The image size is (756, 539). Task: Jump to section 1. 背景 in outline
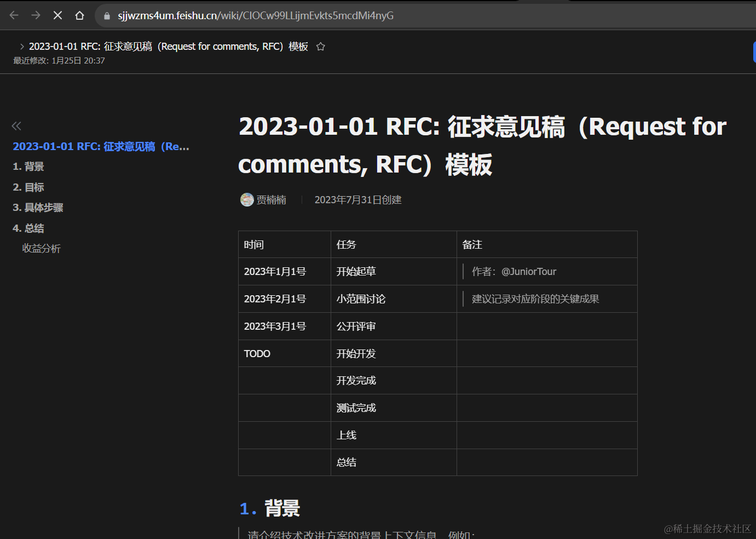click(28, 167)
